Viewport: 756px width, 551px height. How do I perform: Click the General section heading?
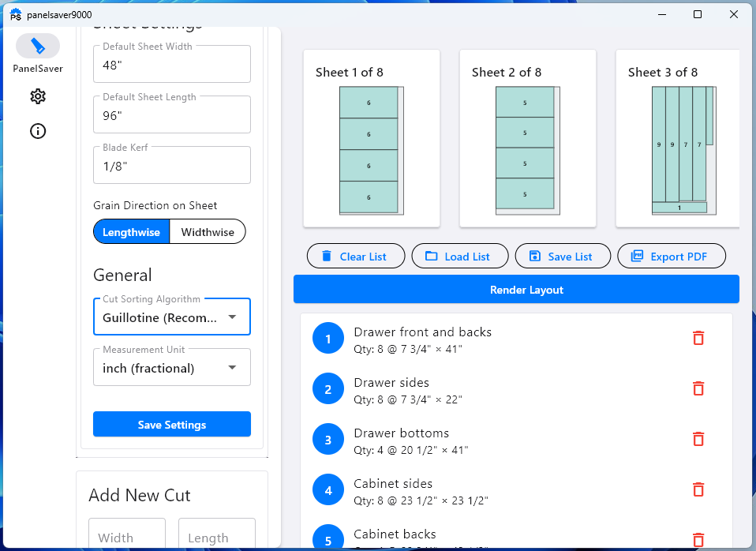click(x=122, y=275)
